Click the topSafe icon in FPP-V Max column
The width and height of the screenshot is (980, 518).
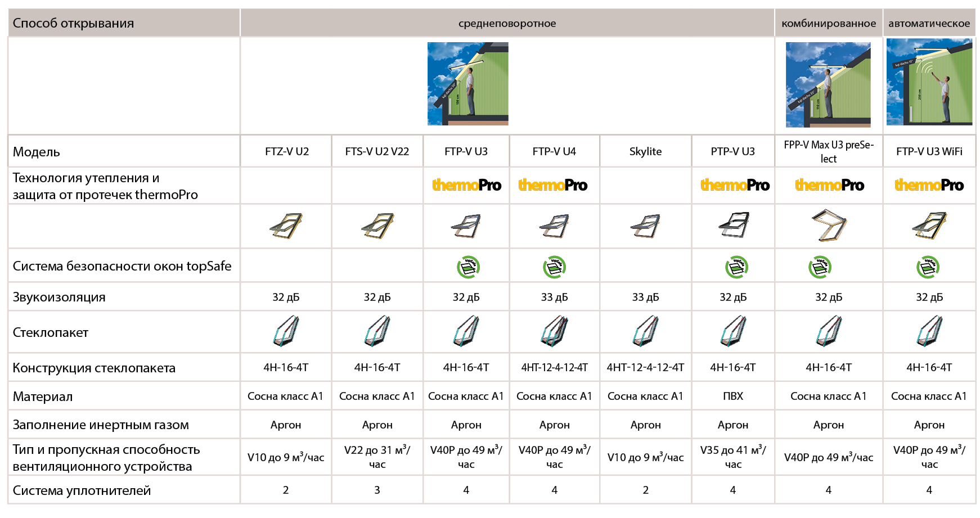(x=820, y=267)
